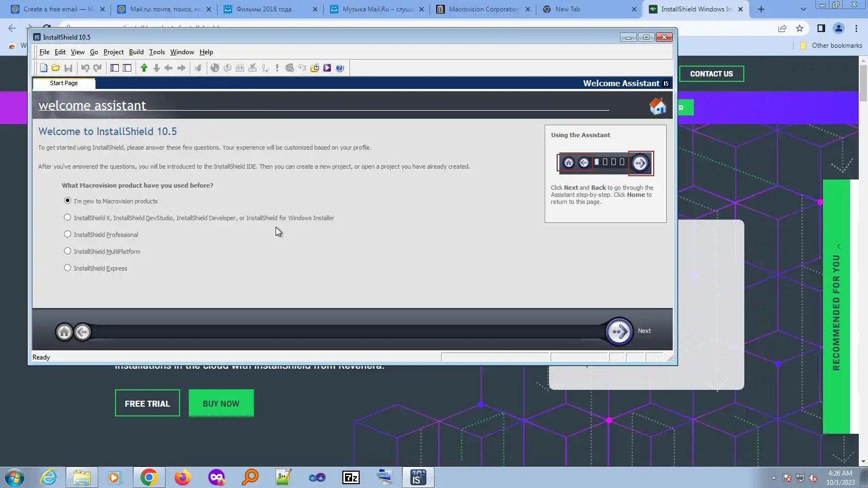868x488 pixels.
Task: Click the purple play-arrow toolbar icon
Action: [x=327, y=68]
